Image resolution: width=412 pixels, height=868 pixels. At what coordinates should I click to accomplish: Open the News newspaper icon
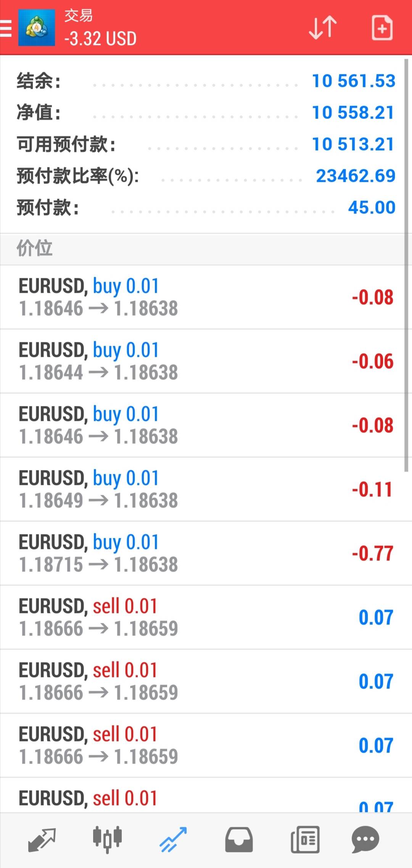tap(305, 839)
